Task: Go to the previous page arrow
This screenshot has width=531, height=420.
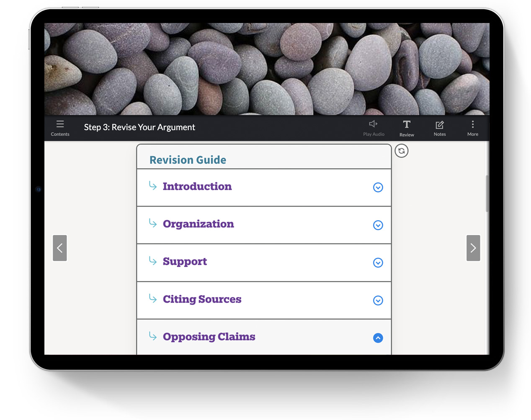Action: 60,248
